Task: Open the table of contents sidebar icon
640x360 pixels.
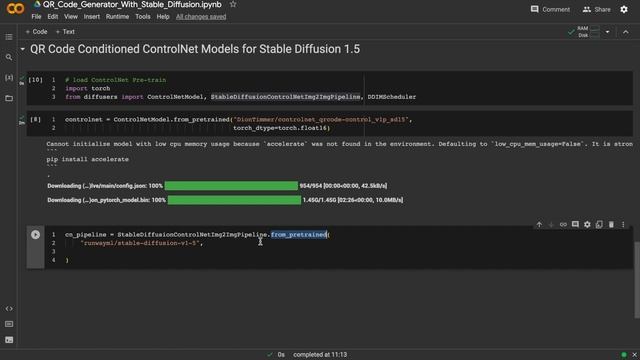Action: (9, 37)
